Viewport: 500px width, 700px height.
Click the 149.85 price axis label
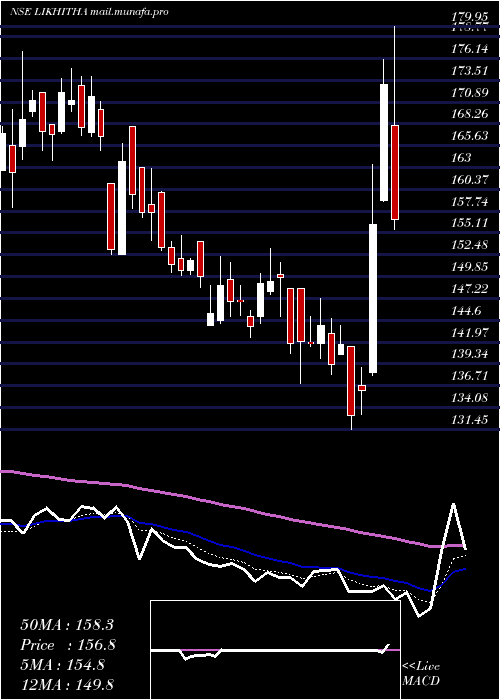click(x=469, y=267)
